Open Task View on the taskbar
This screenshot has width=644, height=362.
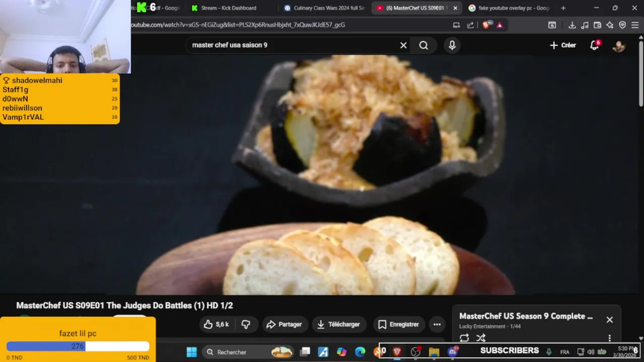(x=305, y=352)
